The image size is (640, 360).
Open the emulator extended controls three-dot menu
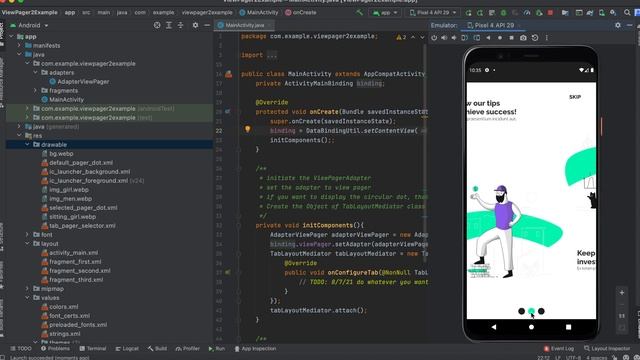pyautogui.click(x=547, y=38)
